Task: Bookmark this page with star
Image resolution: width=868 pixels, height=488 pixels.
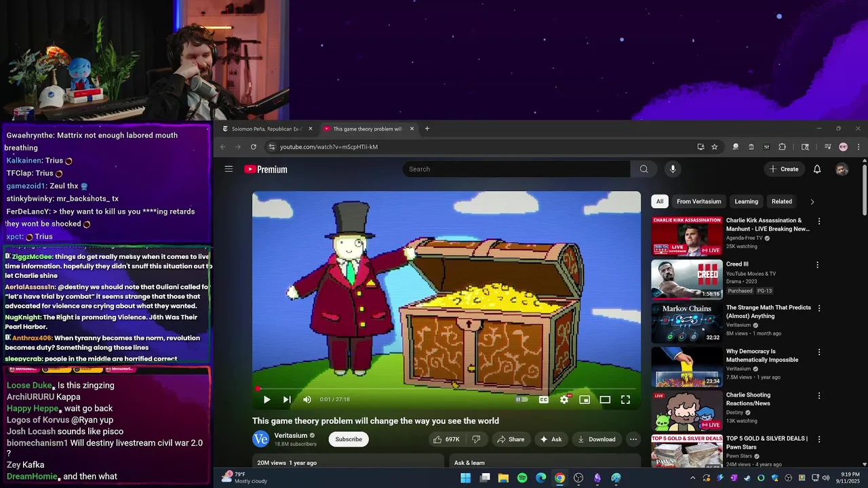Action: pyautogui.click(x=714, y=146)
